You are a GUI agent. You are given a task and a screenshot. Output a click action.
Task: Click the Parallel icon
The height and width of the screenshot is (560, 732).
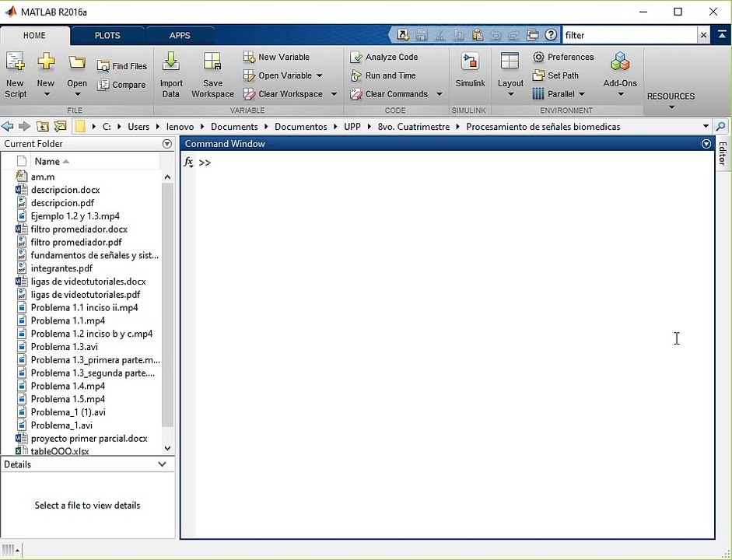[x=538, y=94]
